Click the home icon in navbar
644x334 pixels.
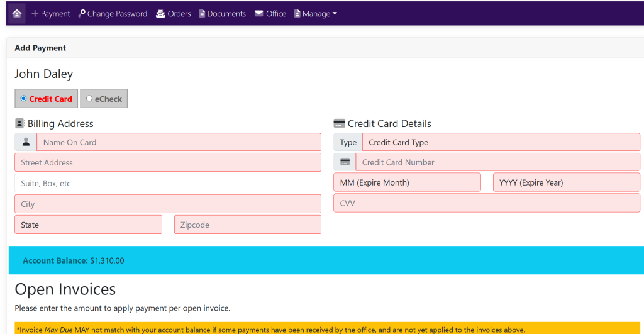[x=17, y=13]
